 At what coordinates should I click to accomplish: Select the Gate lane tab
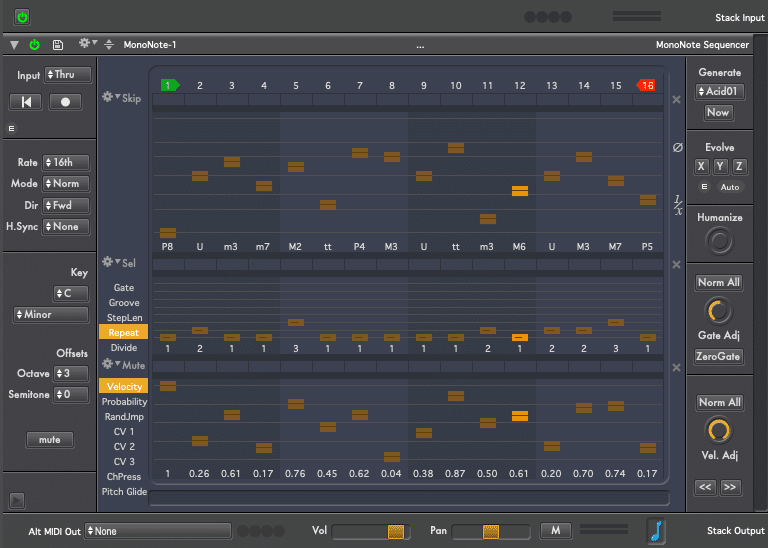[123, 288]
